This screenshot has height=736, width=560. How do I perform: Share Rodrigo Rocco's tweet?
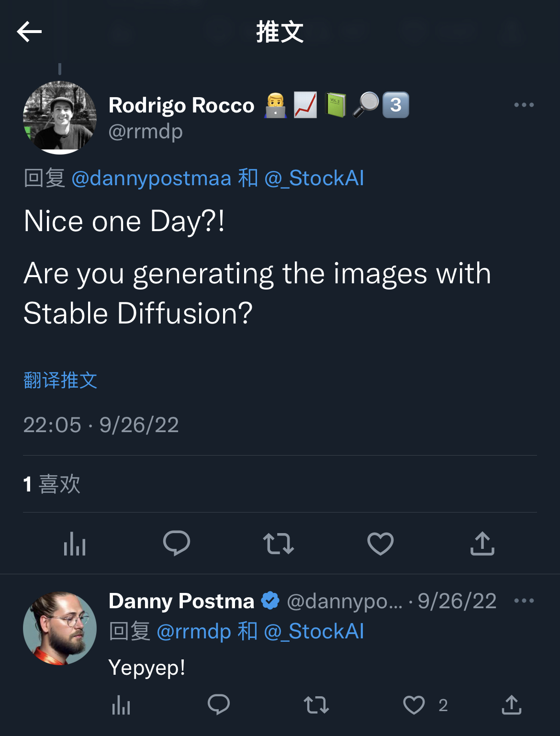pos(482,544)
